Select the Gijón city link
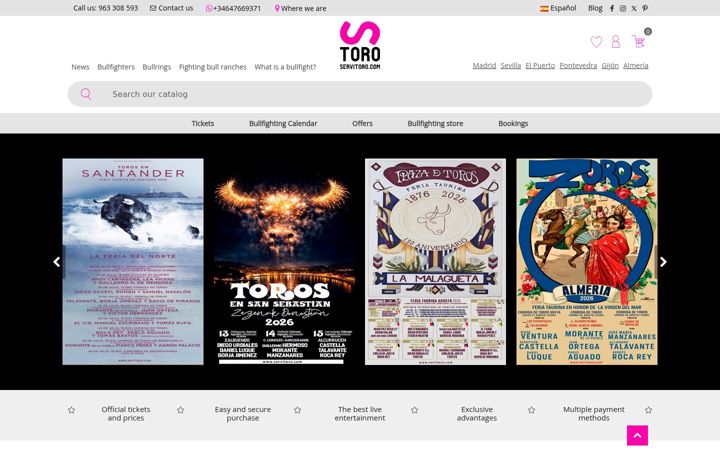The height and width of the screenshot is (450, 720). (610, 66)
